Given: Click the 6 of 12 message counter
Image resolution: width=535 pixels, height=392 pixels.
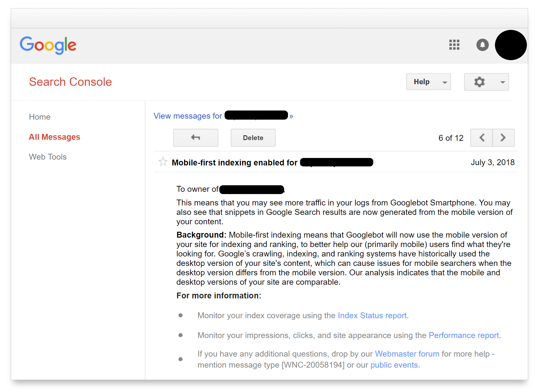Looking at the screenshot, I should pyautogui.click(x=451, y=138).
